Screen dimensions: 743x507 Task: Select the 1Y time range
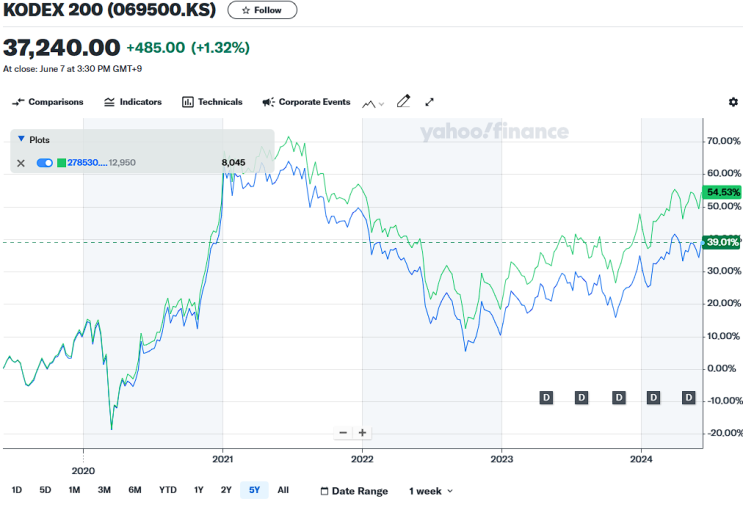click(x=199, y=490)
